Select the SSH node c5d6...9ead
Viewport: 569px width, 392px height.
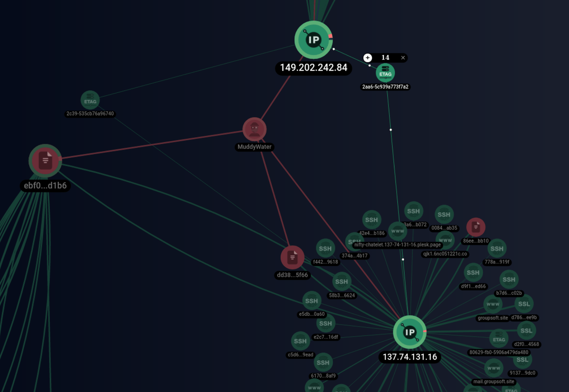click(300, 341)
